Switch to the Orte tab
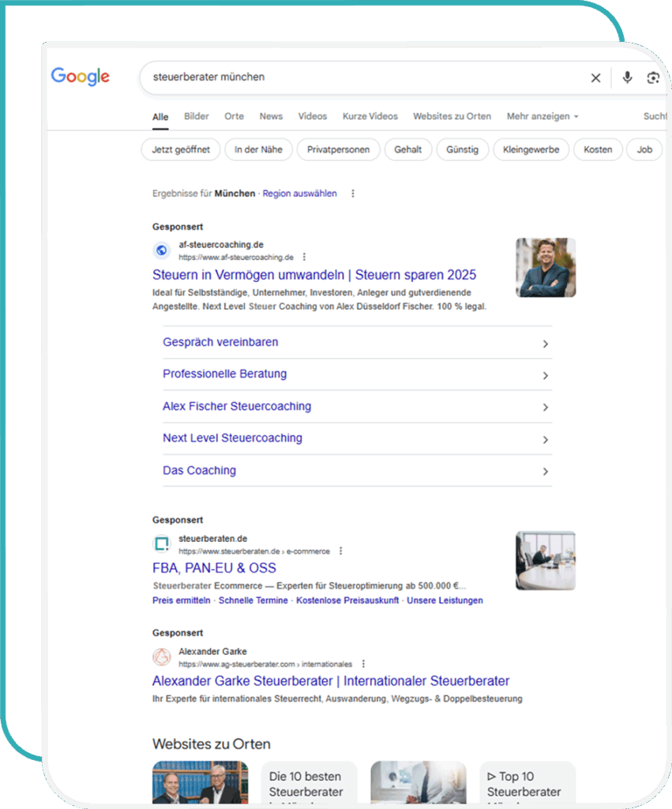 (x=235, y=117)
